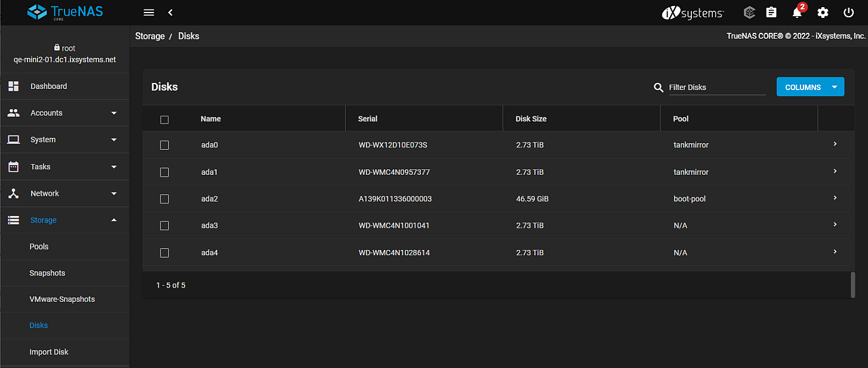Tick the checkbox for ada2
This screenshot has height=368, width=868.
[x=165, y=199]
